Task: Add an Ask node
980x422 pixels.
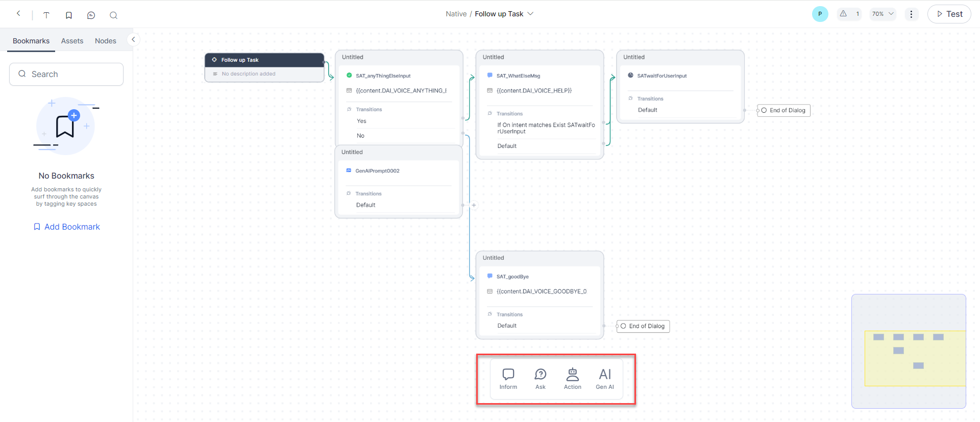Action: [540, 379]
